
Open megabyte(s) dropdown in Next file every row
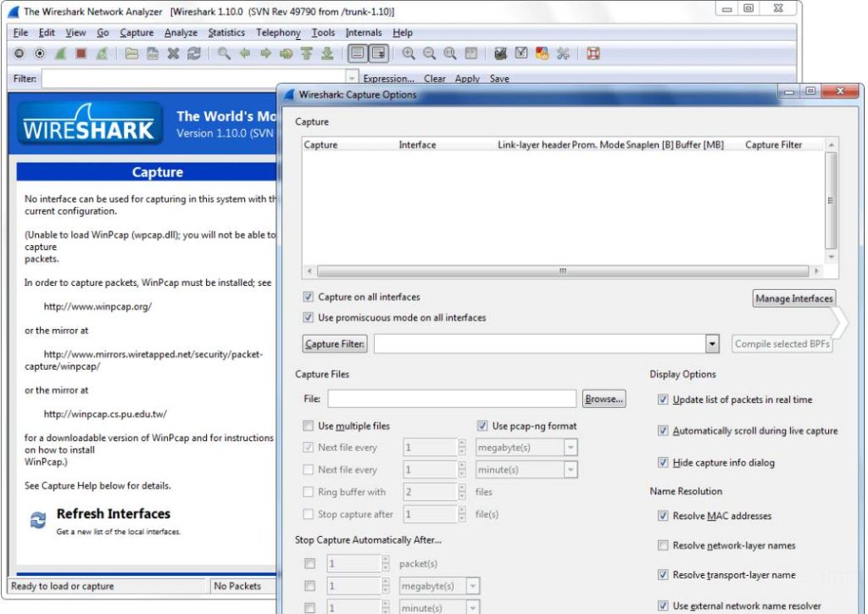tap(570, 447)
